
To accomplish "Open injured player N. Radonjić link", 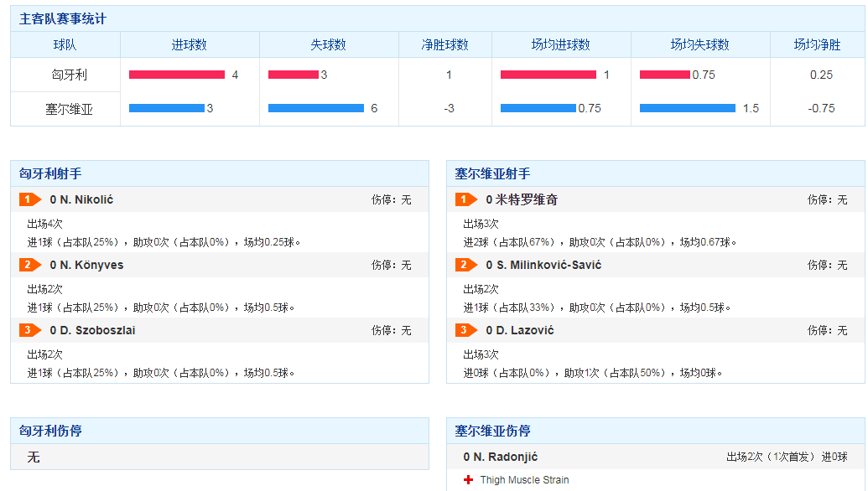I will 504,457.
